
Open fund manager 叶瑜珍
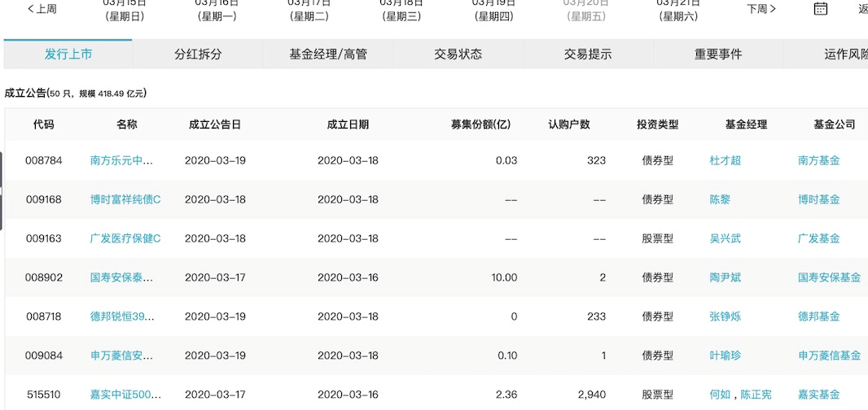coord(726,355)
